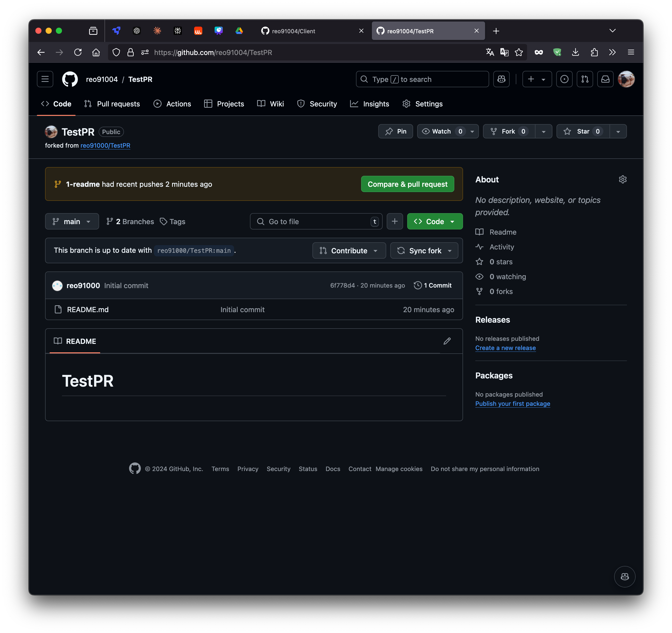Click the GitHub Octocat logo
This screenshot has width=672, height=633.
(70, 79)
